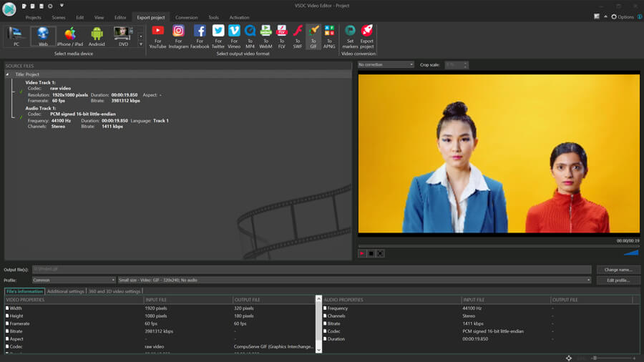Select the Width property row

click(x=160, y=308)
